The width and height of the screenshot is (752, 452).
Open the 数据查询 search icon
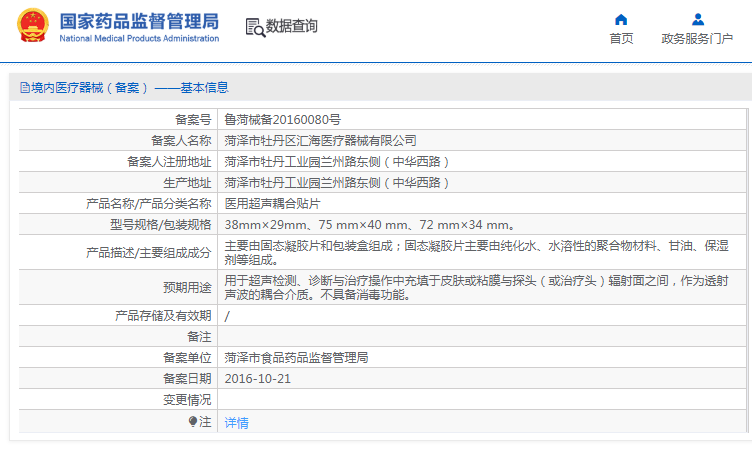click(255, 27)
